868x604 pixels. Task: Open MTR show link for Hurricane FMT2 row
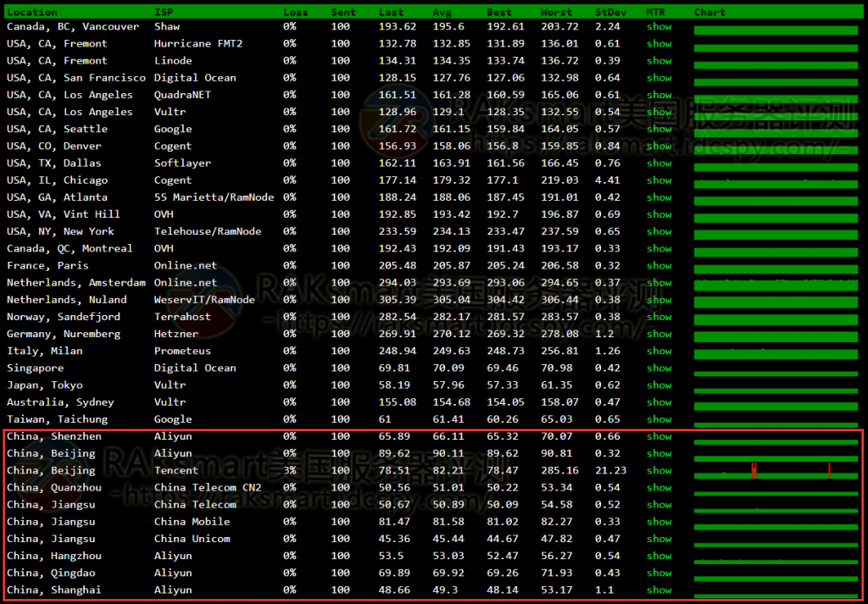coord(659,44)
